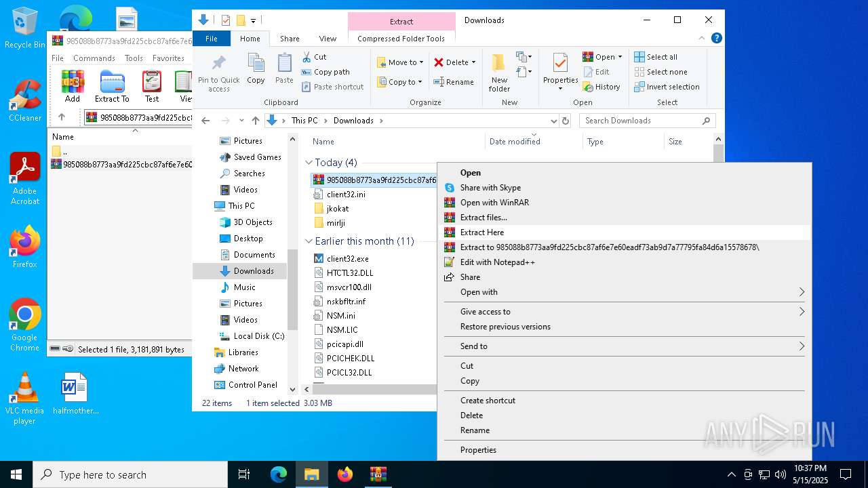
Task: Click the Cut scissors icon in ribbon
Action: (307, 57)
